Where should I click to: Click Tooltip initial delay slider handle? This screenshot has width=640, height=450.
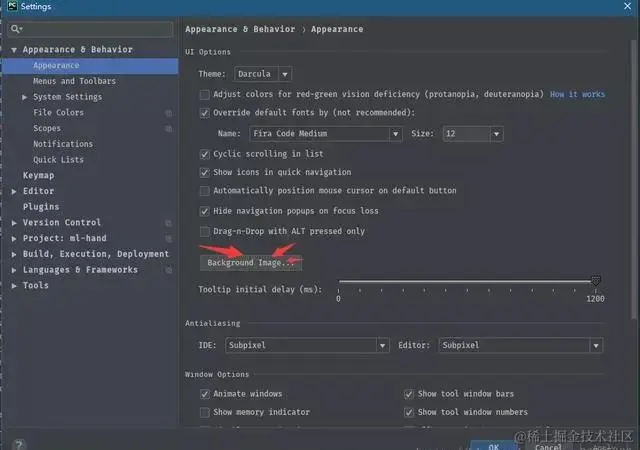(x=596, y=281)
